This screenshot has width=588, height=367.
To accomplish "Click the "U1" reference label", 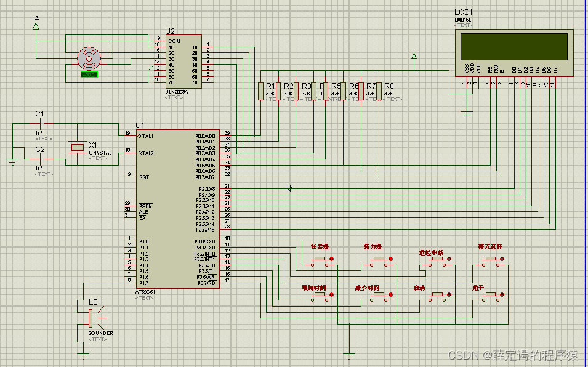I will [140, 126].
